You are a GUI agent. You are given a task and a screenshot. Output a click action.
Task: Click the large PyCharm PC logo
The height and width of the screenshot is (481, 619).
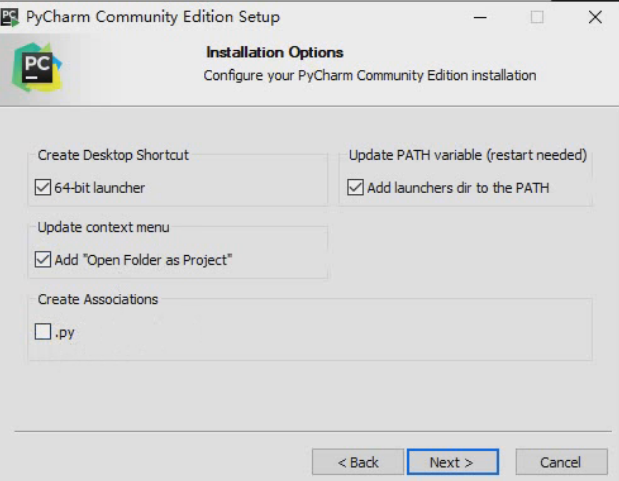tap(37, 67)
